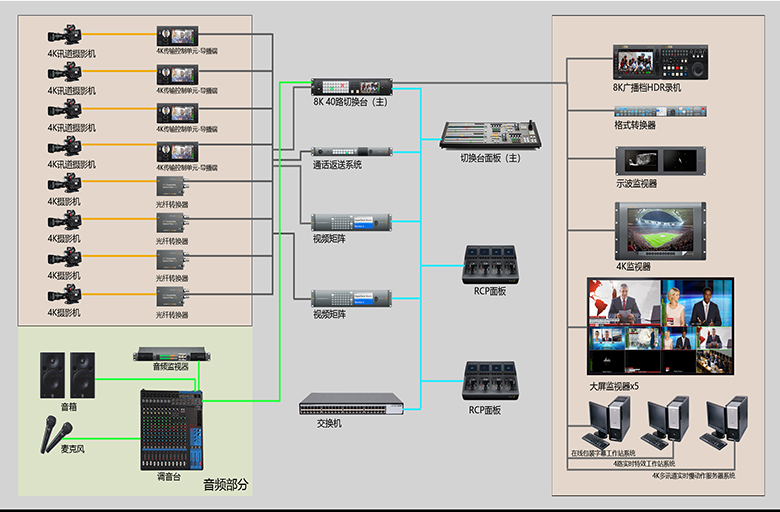
Task: Select the 在线包装字幕工作站系统 computer
Action: tap(609, 422)
